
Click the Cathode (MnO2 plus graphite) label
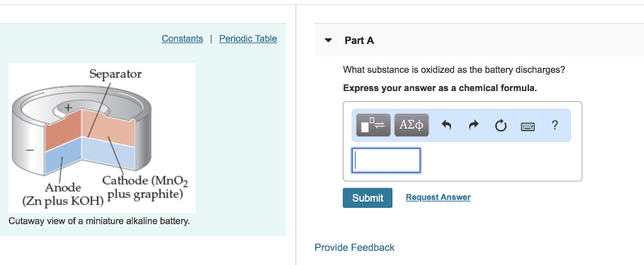[145, 188]
